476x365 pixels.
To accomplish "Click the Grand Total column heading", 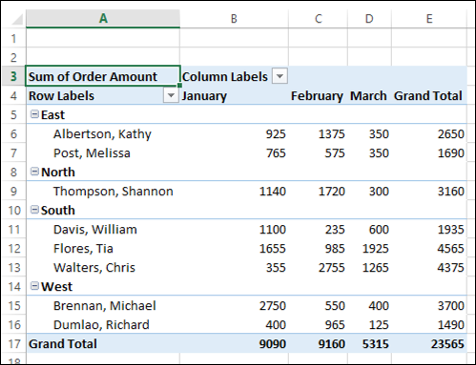I will 429,96.
